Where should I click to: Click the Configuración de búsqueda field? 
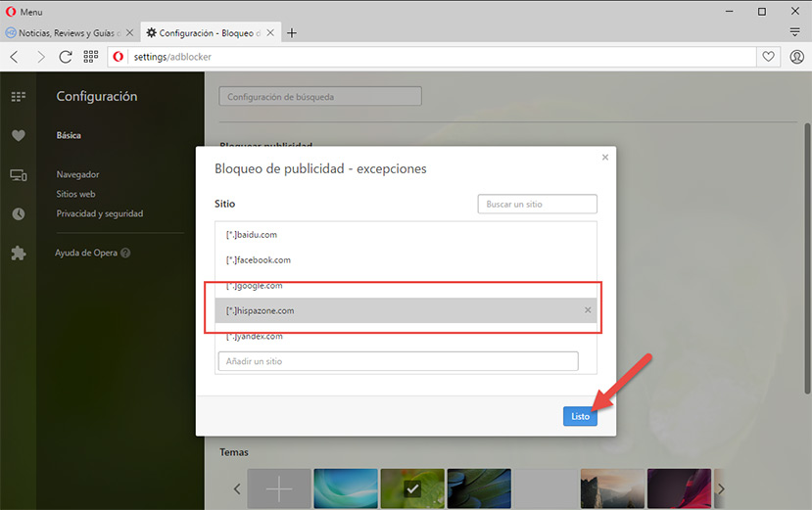(x=320, y=96)
